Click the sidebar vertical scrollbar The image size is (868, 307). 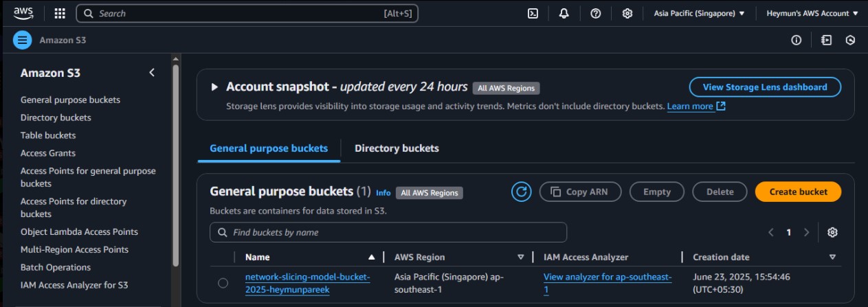pyautogui.click(x=175, y=165)
